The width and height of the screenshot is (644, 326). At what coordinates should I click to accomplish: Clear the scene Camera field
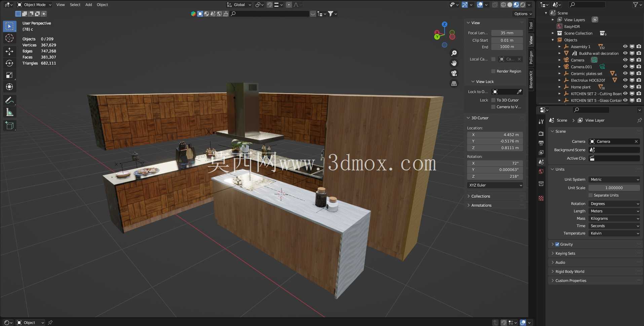tap(636, 141)
